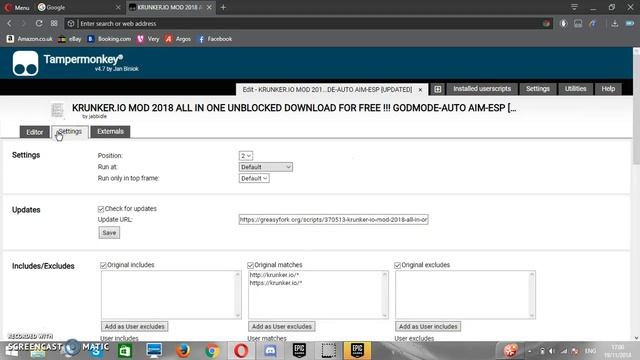Open Run only in top frame dropdown
640x360 pixels.
coord(254,178)
